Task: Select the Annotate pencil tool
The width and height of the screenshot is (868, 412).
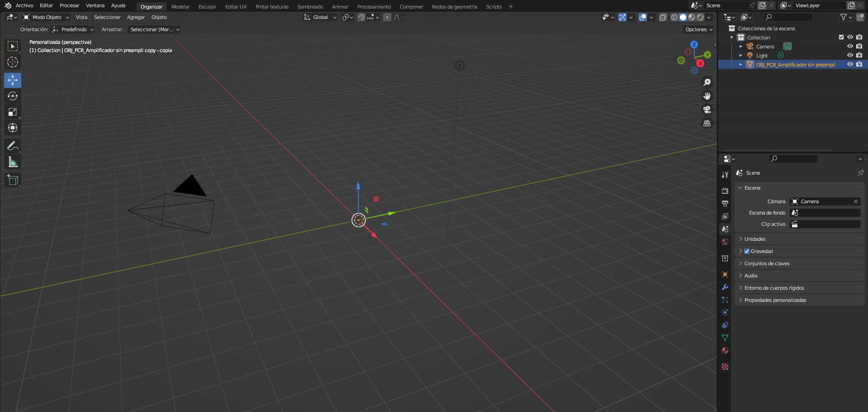Action: [13, 146]
